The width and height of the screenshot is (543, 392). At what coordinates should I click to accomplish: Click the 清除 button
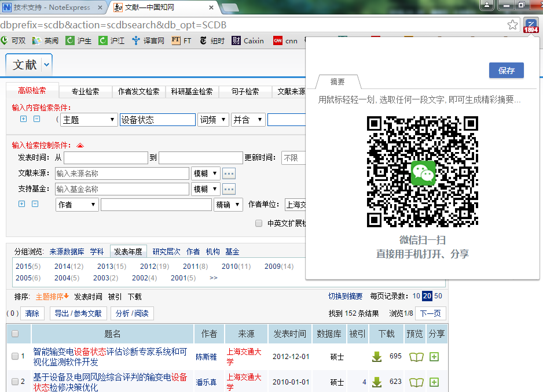[x=32, y=313]
